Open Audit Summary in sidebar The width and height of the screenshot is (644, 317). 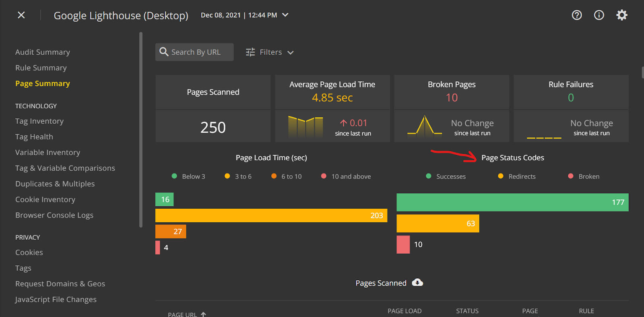43,52
